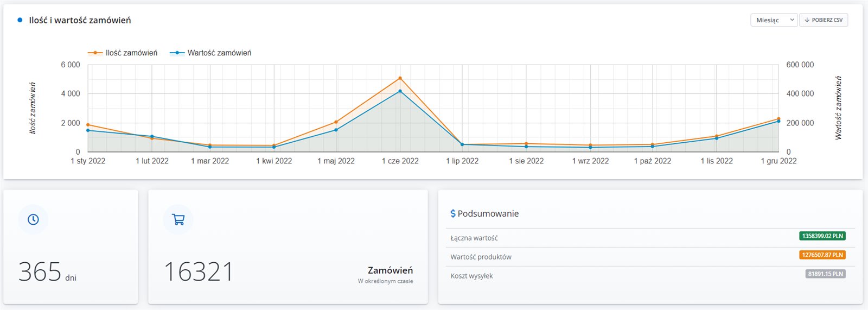Viewport: 868px width, 310px height.
Task: Toggle the Ilość zamówień legend series
Action: 123,53
